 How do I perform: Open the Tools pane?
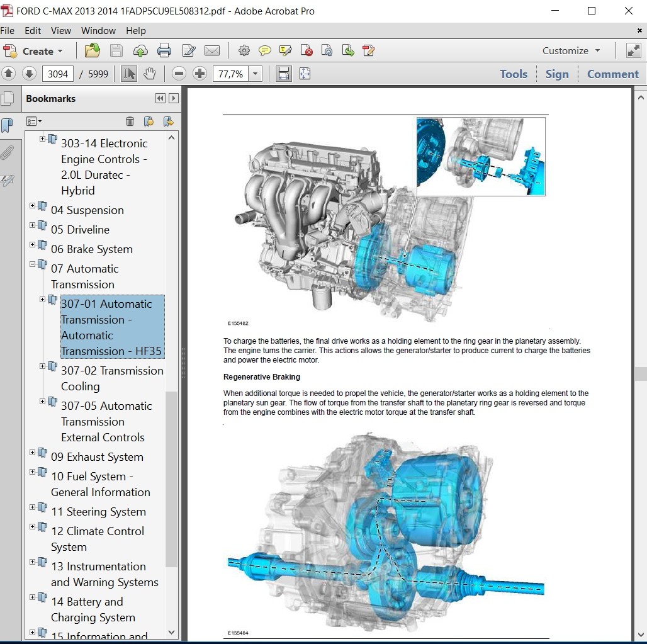514,74
